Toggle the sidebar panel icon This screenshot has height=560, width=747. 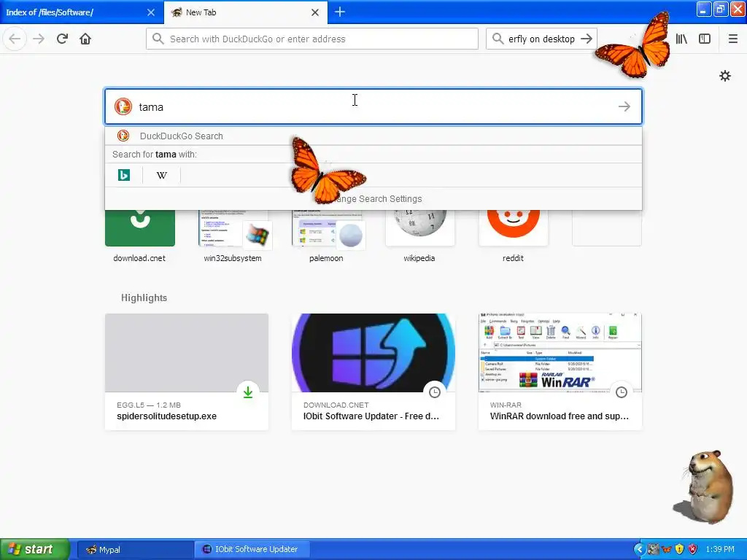[x=705, y=39]
